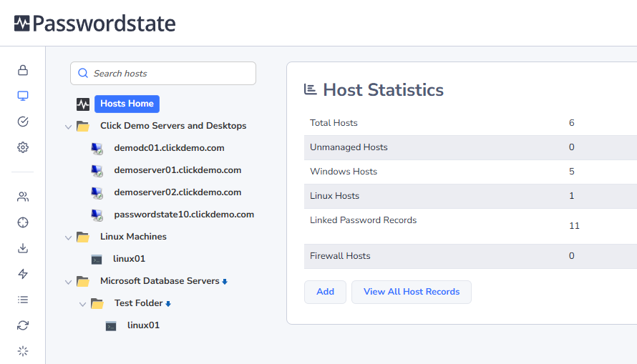This screenshot has width=637, height=364.
Task: Select Hosts Home in the tree
Action: [127, 104]
